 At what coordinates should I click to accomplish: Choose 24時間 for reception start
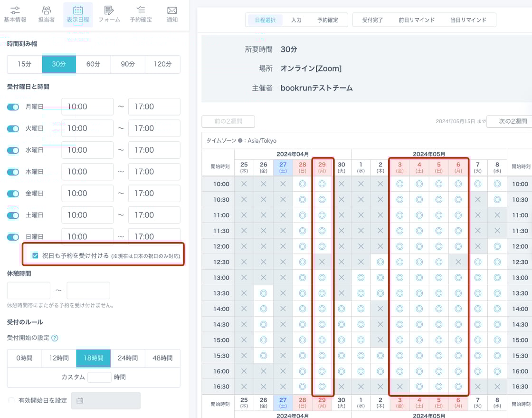click(x=128, y=358)
